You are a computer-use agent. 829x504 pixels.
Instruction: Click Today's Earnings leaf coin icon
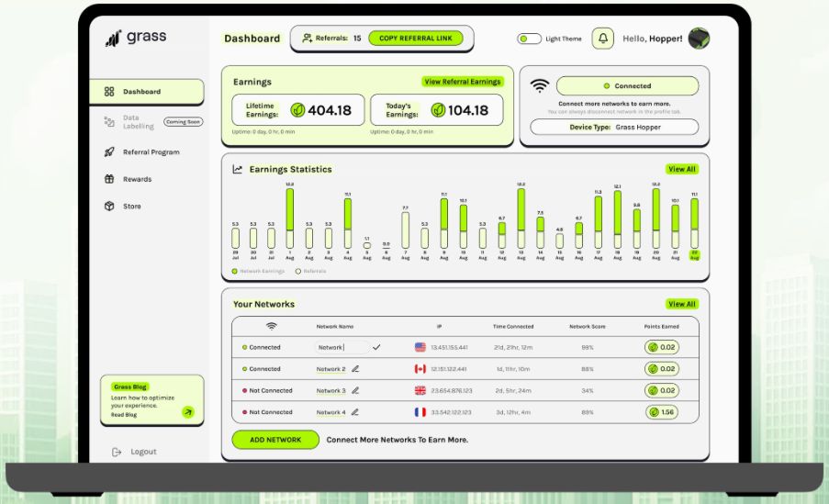(438, 110)
